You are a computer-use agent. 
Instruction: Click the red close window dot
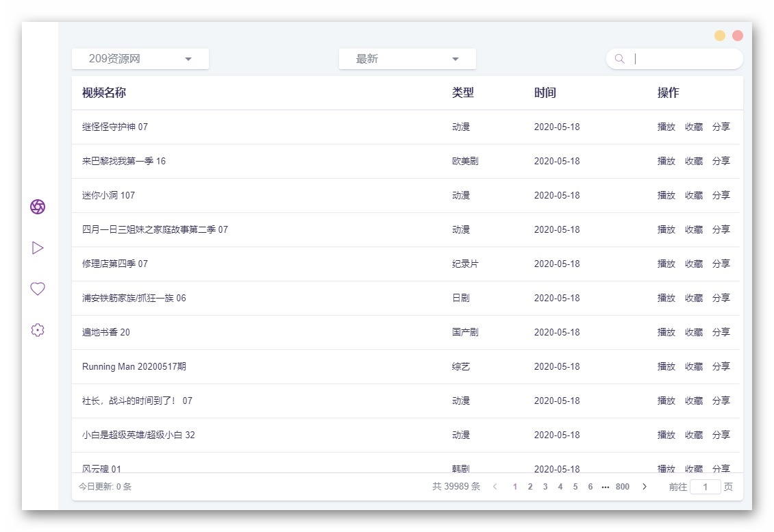click(x=738, y=36)
